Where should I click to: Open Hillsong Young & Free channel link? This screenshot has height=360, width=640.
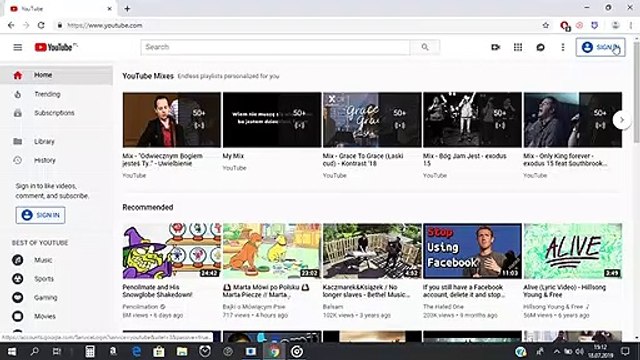tap(553, 307)
